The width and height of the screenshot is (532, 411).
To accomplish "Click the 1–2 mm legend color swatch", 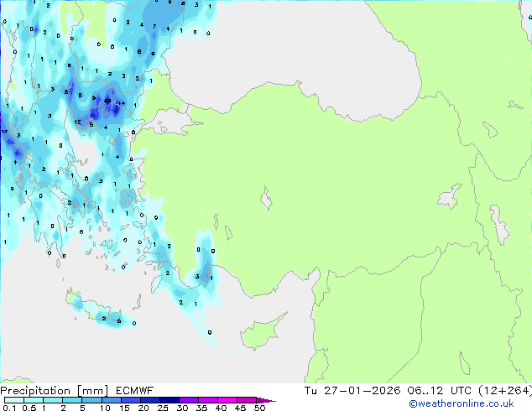I will [x=53, y=400].
